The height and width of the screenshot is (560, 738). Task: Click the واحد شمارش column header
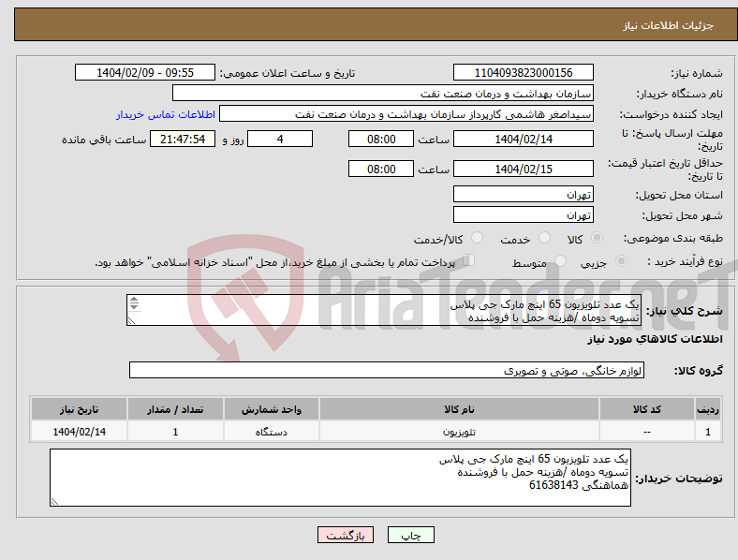point(272,409)
